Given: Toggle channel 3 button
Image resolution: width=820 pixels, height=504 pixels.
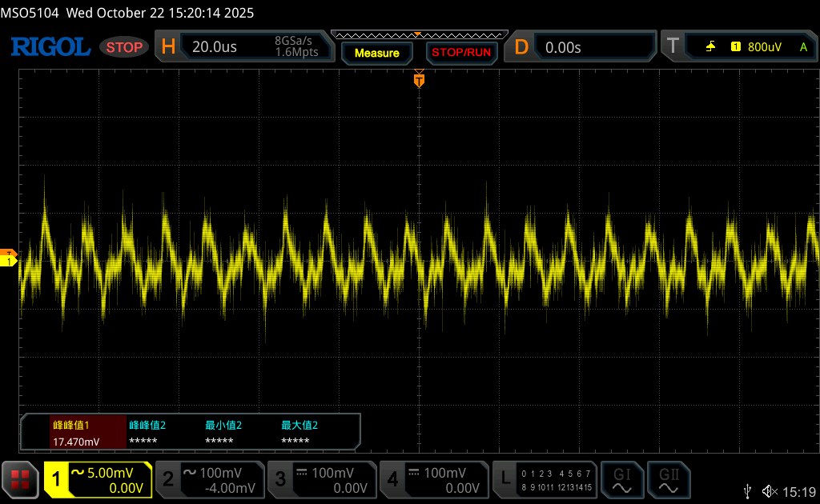Looking at the screenshot, I should point(280,479).
